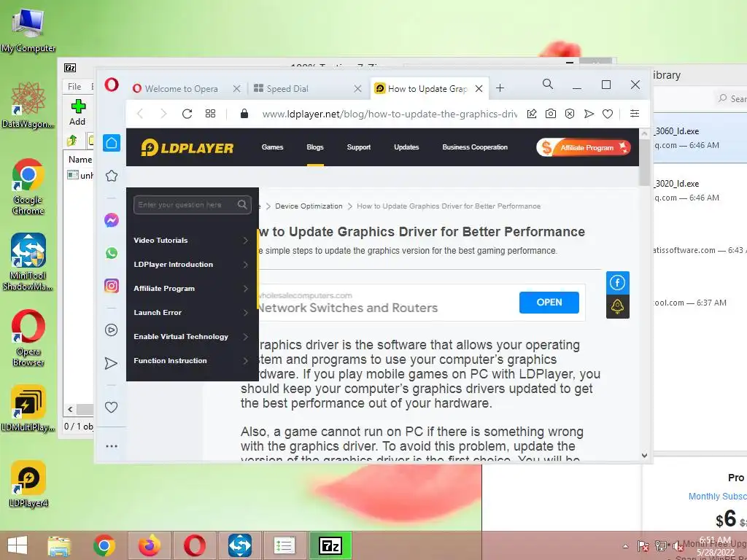Open the three-dot sidebar setup

(112, 446)
